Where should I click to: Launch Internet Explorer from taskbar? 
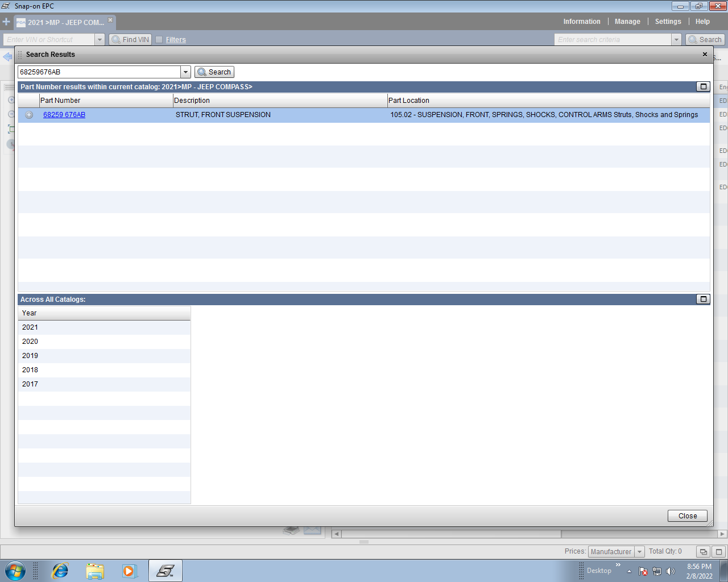(x=60, y=571)
